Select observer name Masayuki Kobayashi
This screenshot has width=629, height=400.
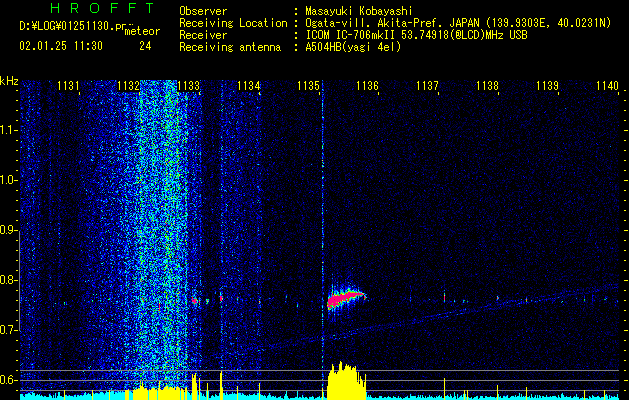358,11
